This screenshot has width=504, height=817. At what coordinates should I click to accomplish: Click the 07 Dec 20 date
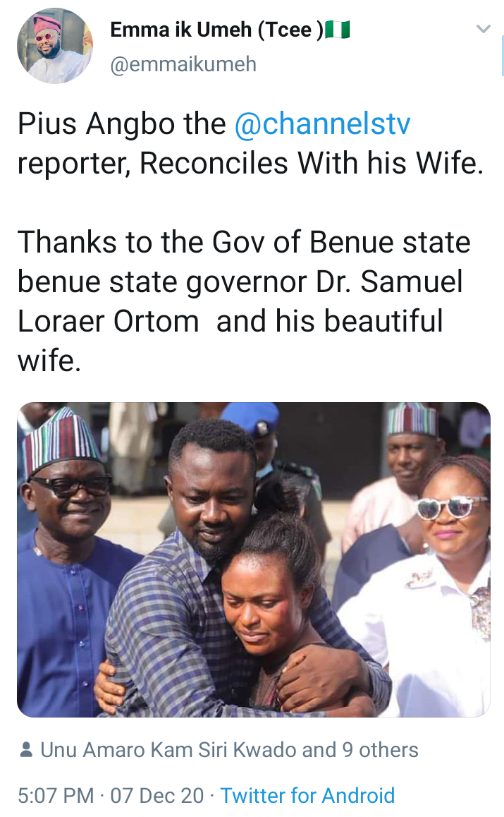coord(156,796)
